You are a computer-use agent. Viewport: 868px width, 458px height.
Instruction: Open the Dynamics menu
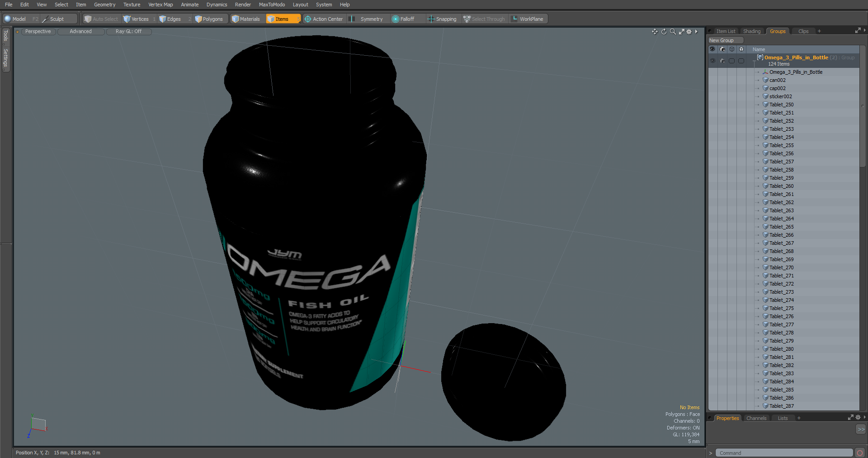(x=217, y=5)
